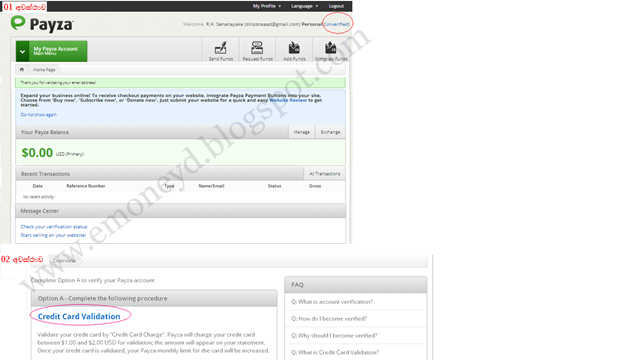Image resolution: width=640 pixels, height=360 pixels.
Task: Click the Exchange balance button
Action: [330, 132]
